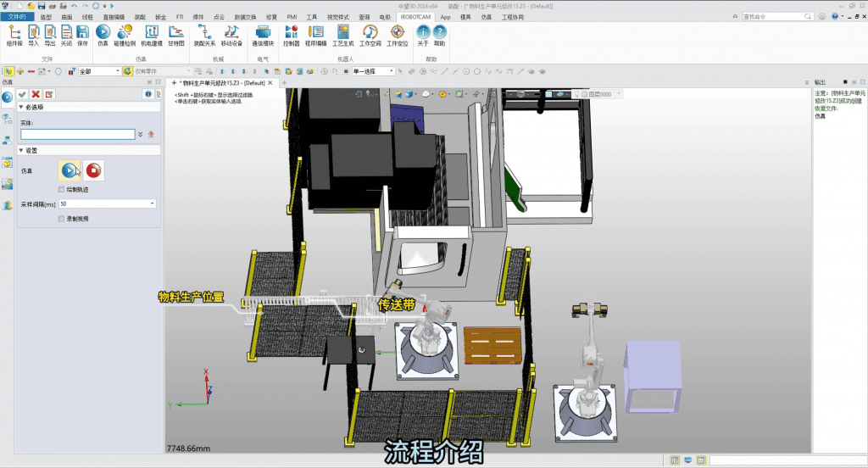This screenshot has height=468, width=868.
Task: Enable the 绘制轨迹 draw trajectory checkbox
Action: pyautogui.click(x=61, y=190)
